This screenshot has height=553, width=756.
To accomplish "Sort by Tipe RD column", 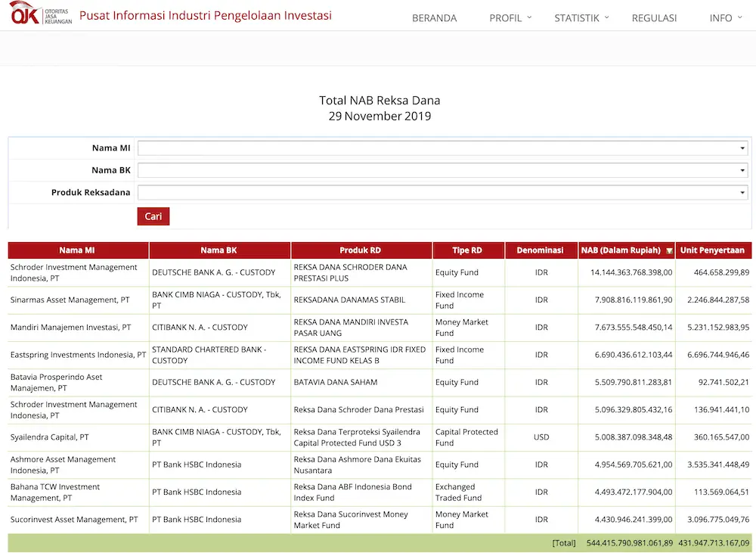I will (x=466, y=250).
